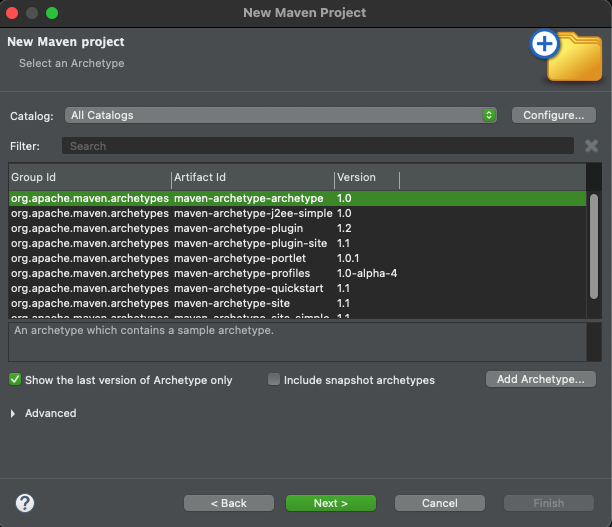
Task: Select the maven-archetype-quickstart row
Action: point(297,288)
